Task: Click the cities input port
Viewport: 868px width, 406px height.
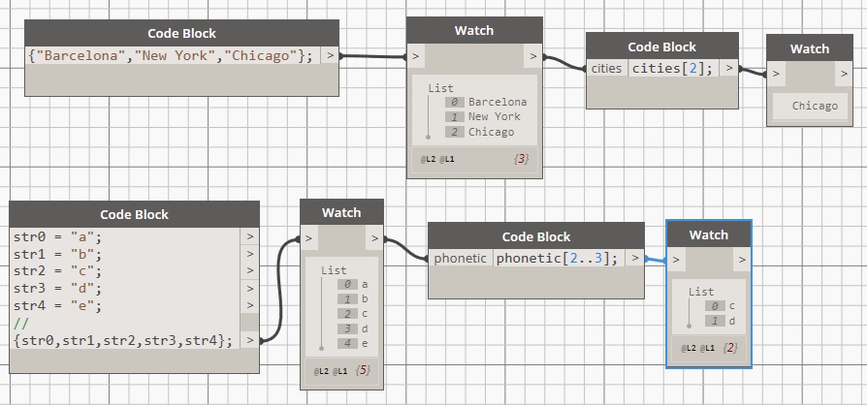Action: tap(607, 69)
